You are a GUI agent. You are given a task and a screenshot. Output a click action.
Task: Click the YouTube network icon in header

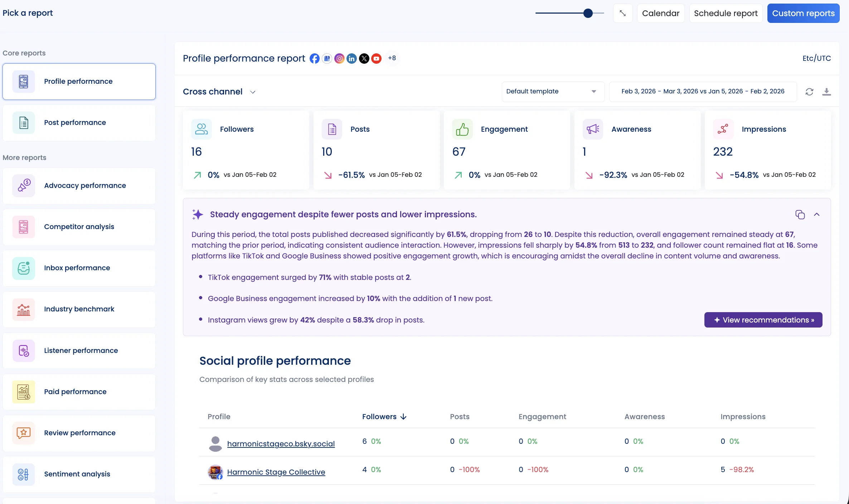376,58
